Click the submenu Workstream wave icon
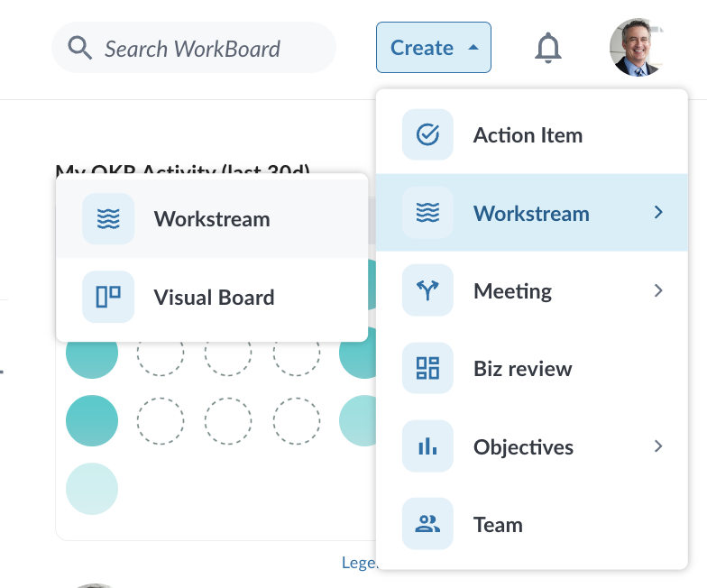This screenshot has width=707, height=588. 108,218
